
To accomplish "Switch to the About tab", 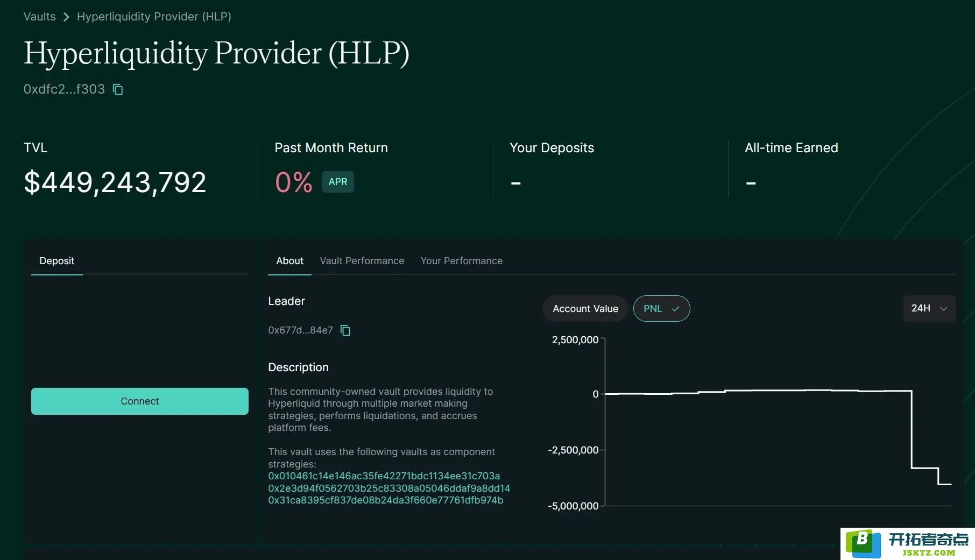I will click(289, 261).
